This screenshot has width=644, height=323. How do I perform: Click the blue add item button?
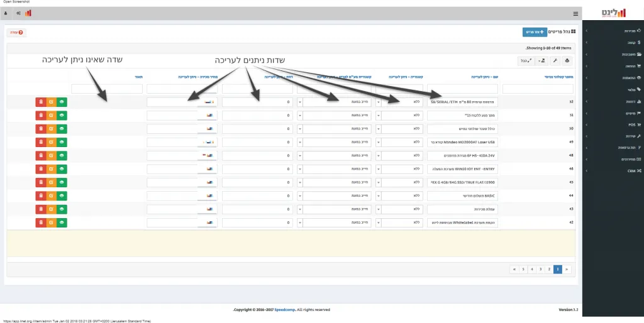click(535, 32)
